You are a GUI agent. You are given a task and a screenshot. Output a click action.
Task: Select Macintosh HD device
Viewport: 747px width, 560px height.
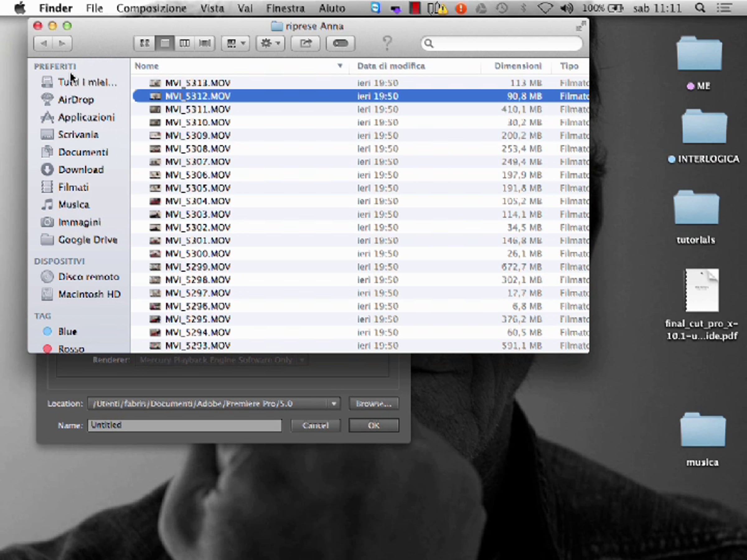89,294
